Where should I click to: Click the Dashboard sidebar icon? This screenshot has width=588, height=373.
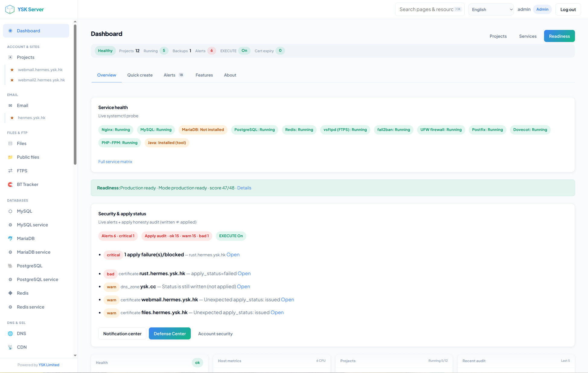click(x=10, y=31)
